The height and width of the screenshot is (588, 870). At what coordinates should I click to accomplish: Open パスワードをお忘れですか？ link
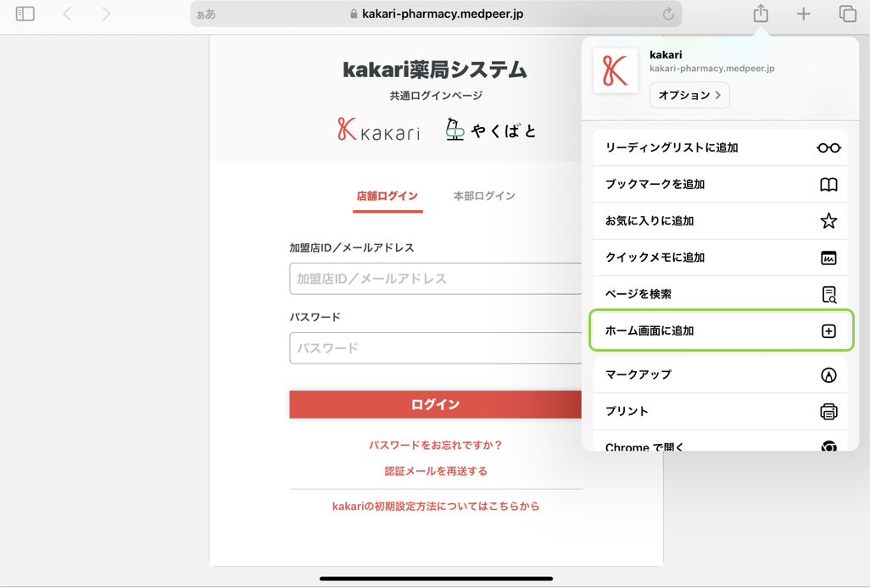436,445
